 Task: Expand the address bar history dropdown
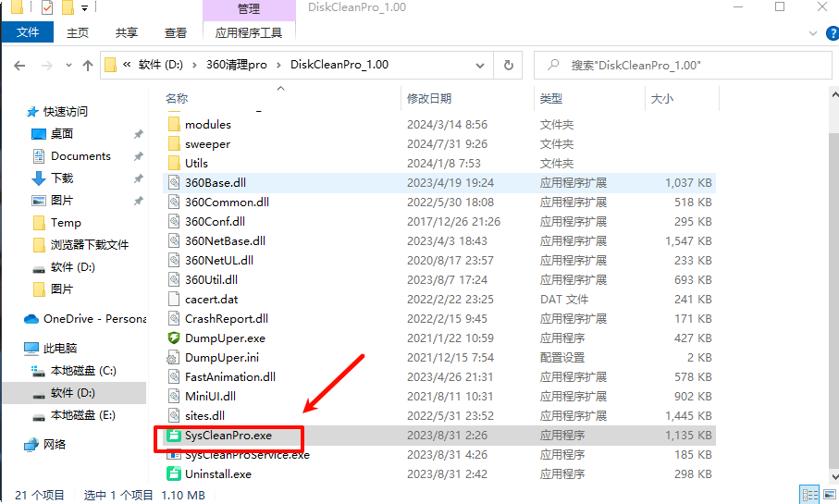(480, 66)
